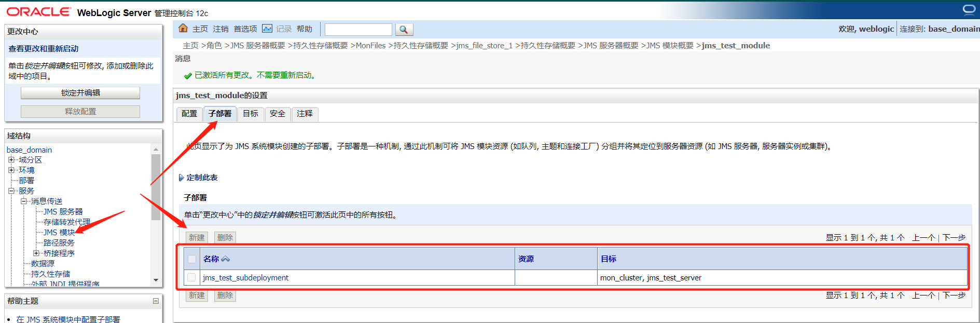Open the 帮助 menu link
This screenshot has width=980, height=323.
click(305, 29)
